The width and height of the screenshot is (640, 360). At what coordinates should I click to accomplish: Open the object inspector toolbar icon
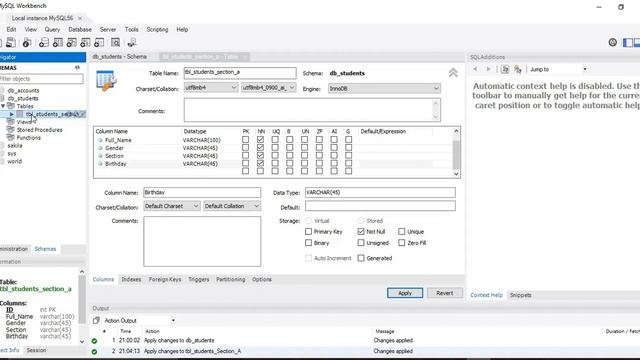(27, 42)
